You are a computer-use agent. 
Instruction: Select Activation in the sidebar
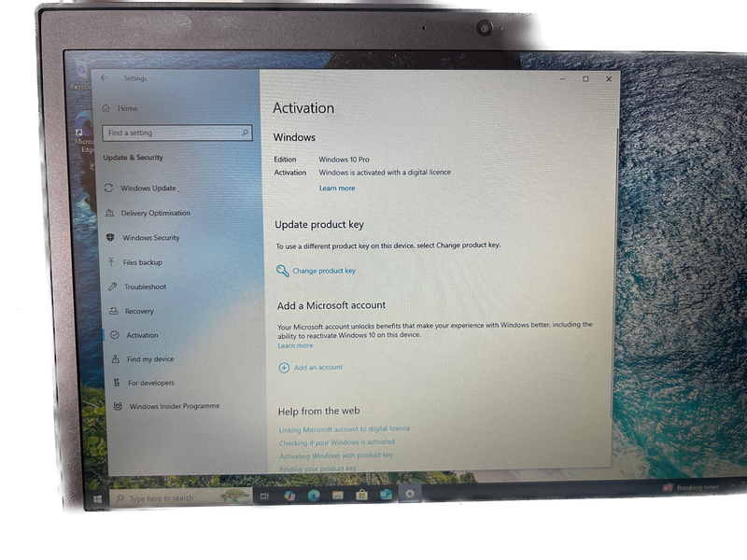coord(142,335)
